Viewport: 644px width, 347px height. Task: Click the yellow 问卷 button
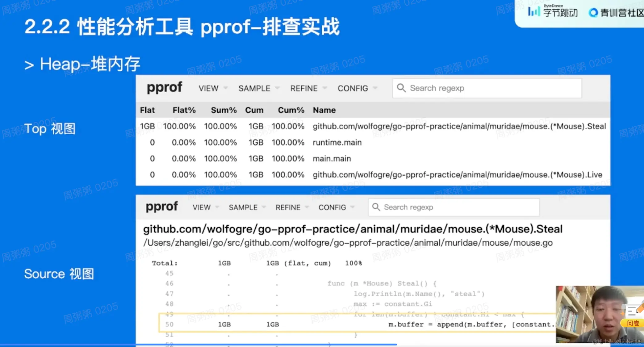pos(633,323)
